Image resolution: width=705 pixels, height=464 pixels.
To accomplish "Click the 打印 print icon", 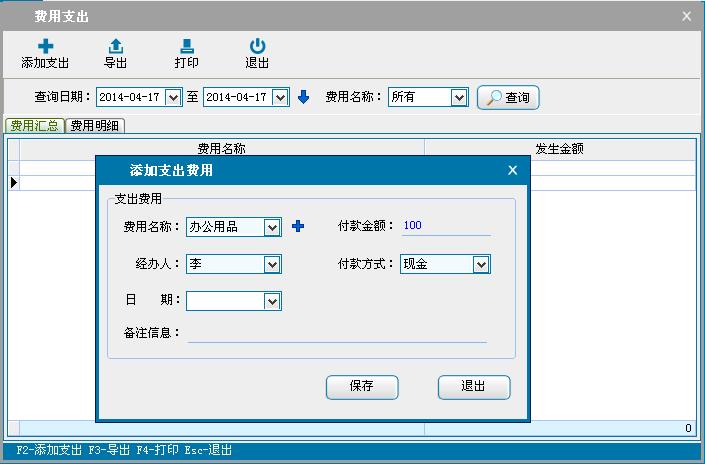I will pos(186,46).
